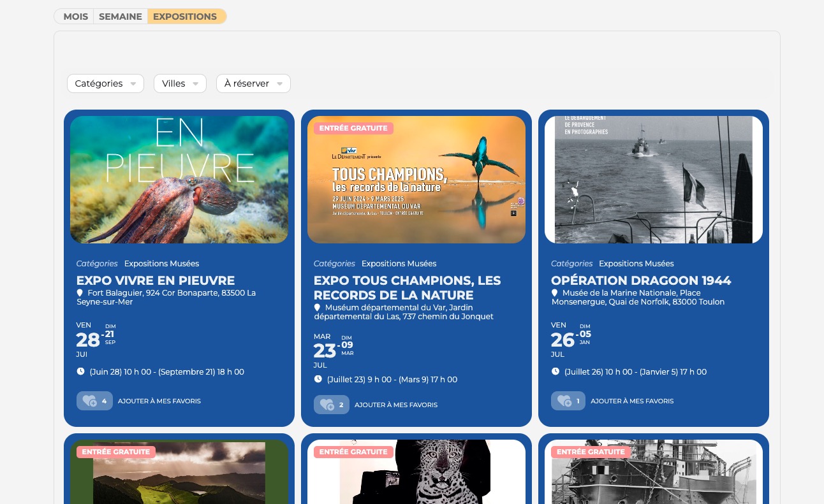
Task: Click the heart favorite icon on Vivre en Pieuvre
Action: point(89,401)
